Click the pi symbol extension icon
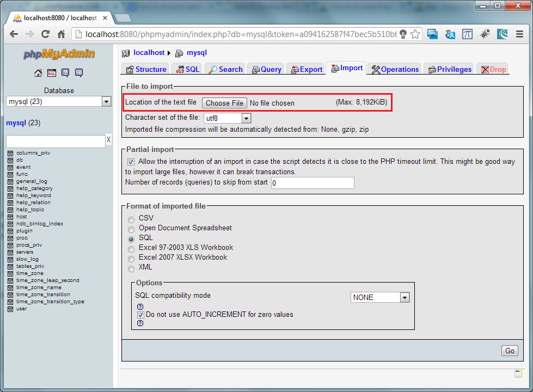Image resolution: width=533 pixels, height=392 pixels. (467, 34)
